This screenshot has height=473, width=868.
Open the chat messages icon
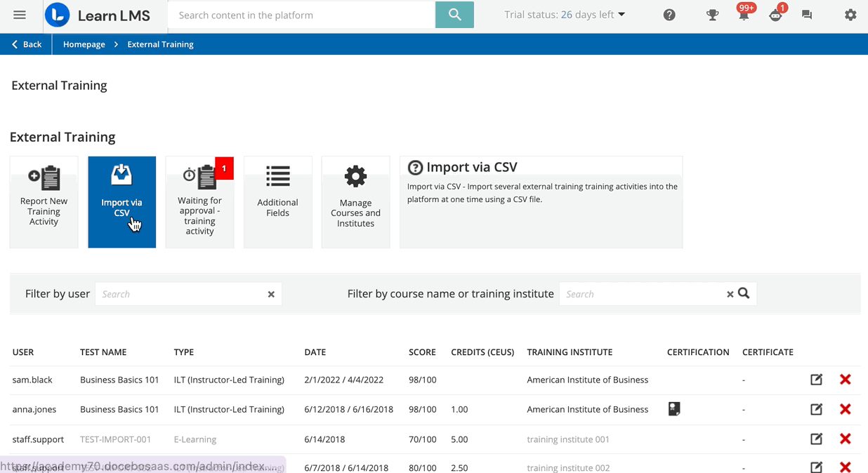(x=807, y=15)
